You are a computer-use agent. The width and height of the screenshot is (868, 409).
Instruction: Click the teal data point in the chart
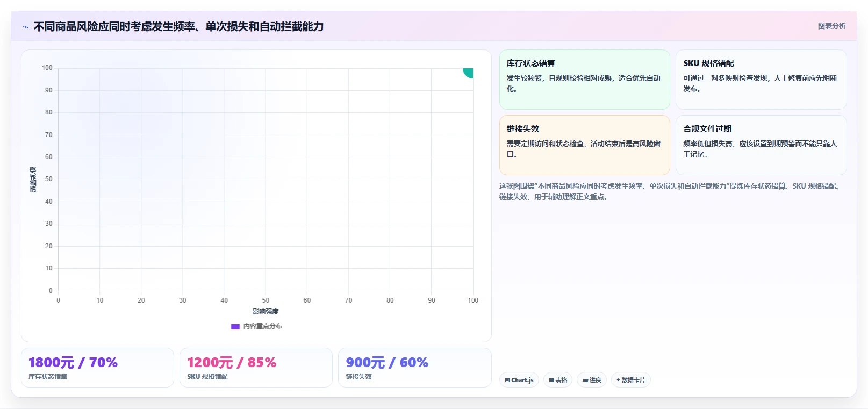coord(469,73)
